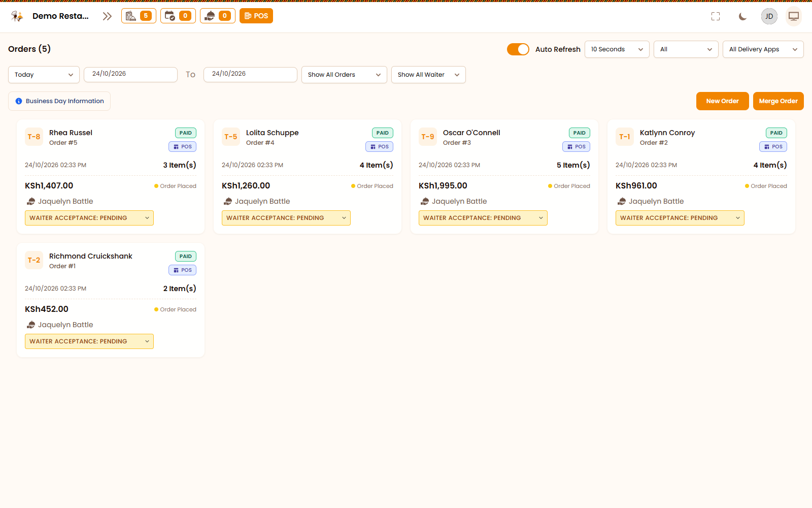Open waiter acceptance dropdown on Order #5
This screenshot has width=812, height=508.
(89, 218)
